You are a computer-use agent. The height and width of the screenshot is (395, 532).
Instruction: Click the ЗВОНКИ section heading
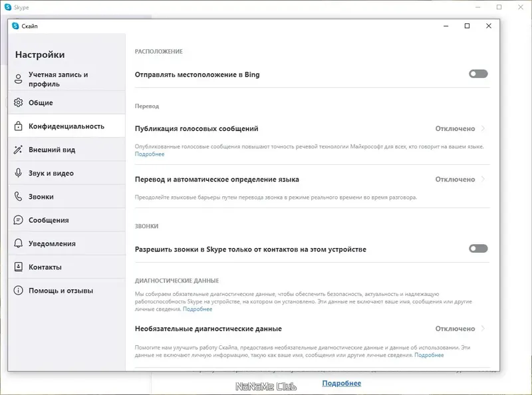(146, 226)
